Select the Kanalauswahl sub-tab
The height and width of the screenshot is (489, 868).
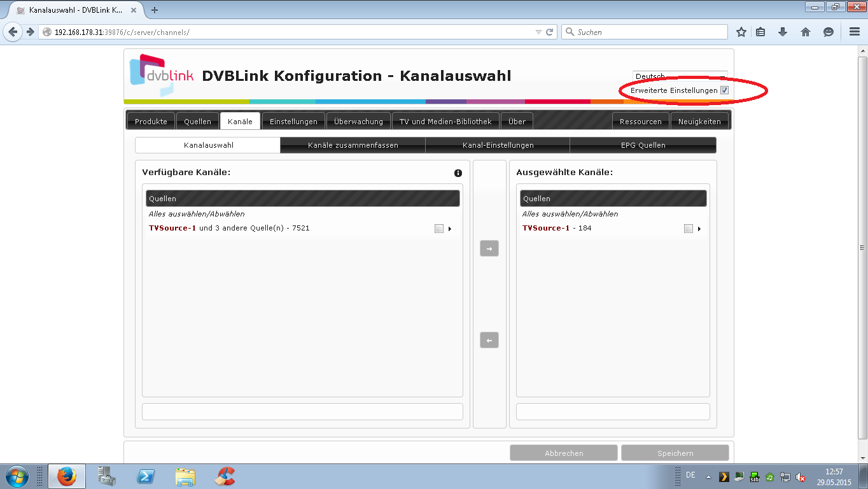click(x=208, y=145)
